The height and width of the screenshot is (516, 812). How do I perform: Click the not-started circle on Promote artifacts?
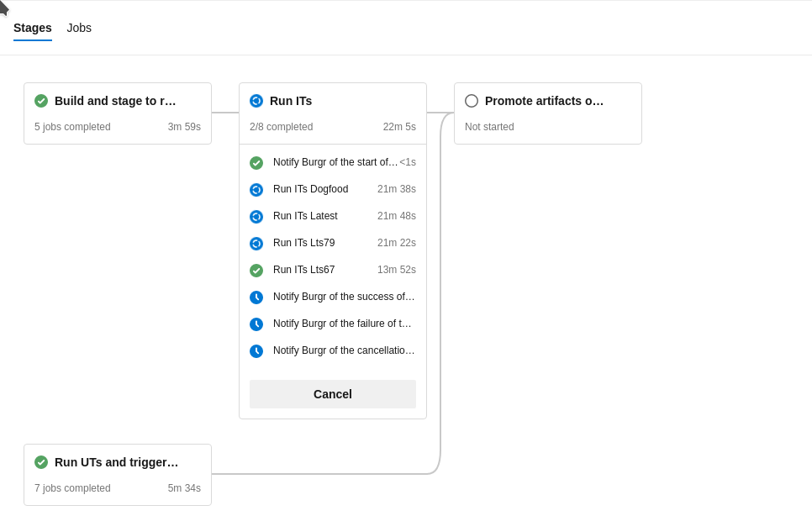472,101
